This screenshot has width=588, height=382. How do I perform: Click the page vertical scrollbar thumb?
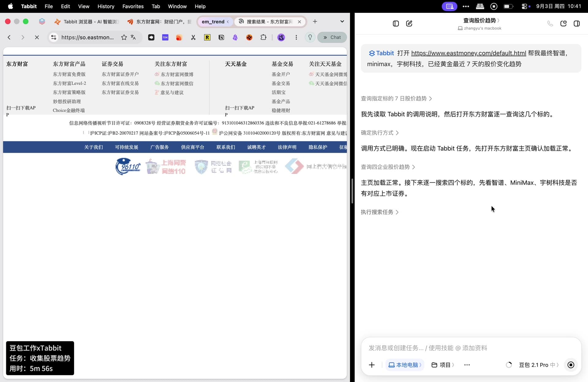click(352, 191)
